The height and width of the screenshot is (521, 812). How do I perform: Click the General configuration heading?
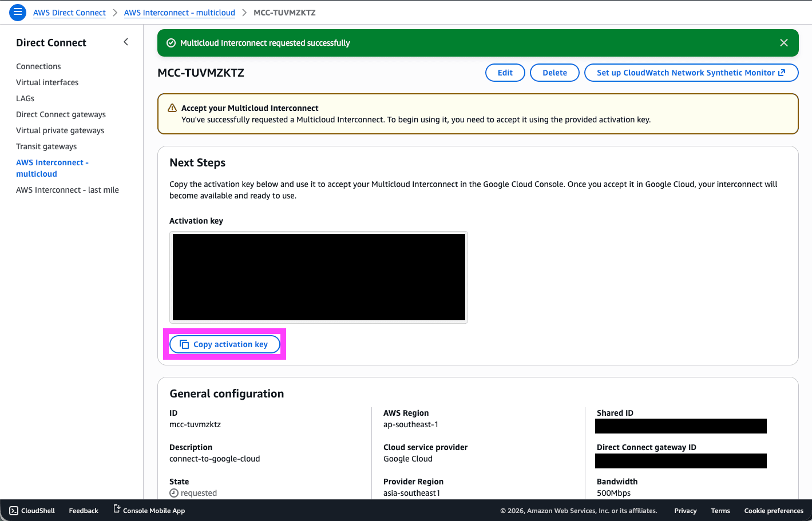[x=227, y=393]
